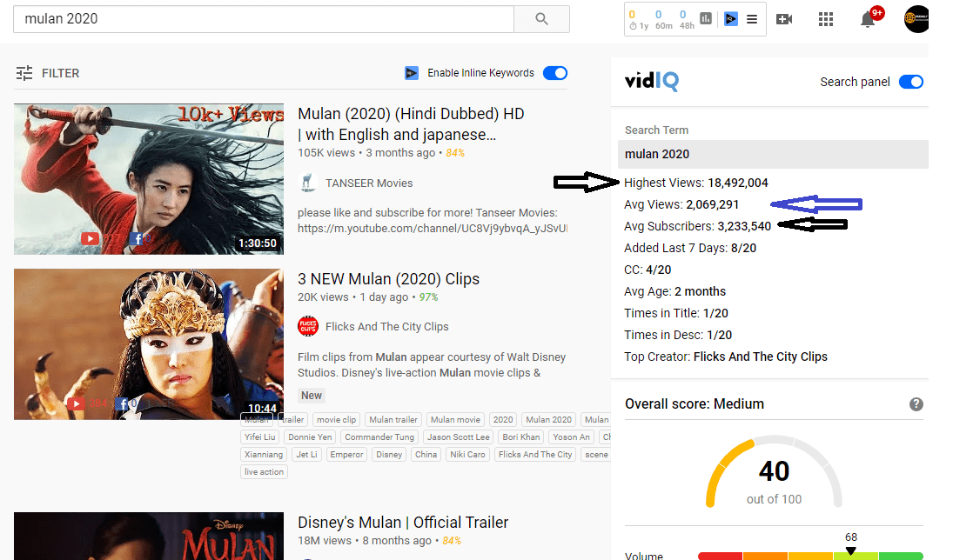Toggle Enable Inline Keywords switch

pyautogui.click(x=555, y=74)
